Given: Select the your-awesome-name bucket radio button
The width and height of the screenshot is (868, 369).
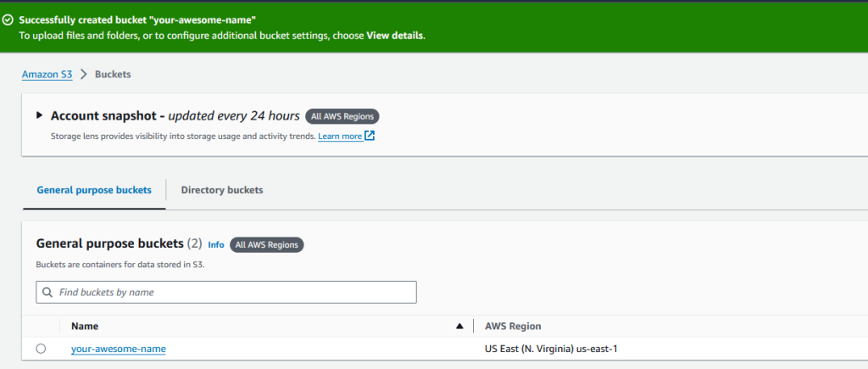Looking at the screenshot, I should (x=41, y=349).
